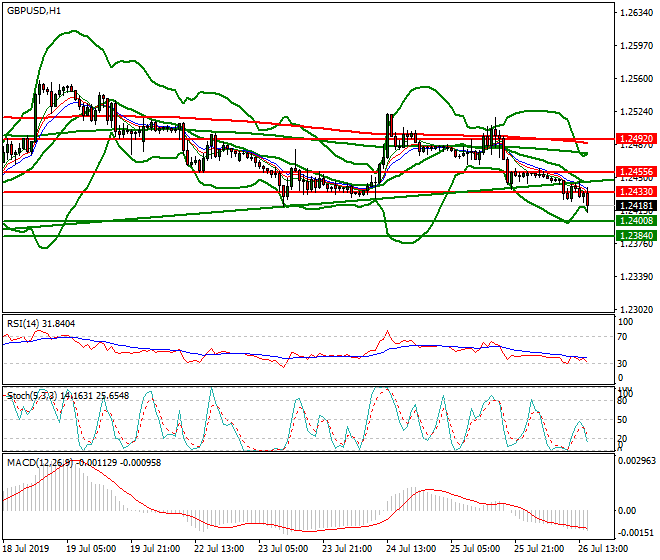Select the MACD(12,26,9) indicator label
This screenshot has width=660, height=560.
pos(84,463)
